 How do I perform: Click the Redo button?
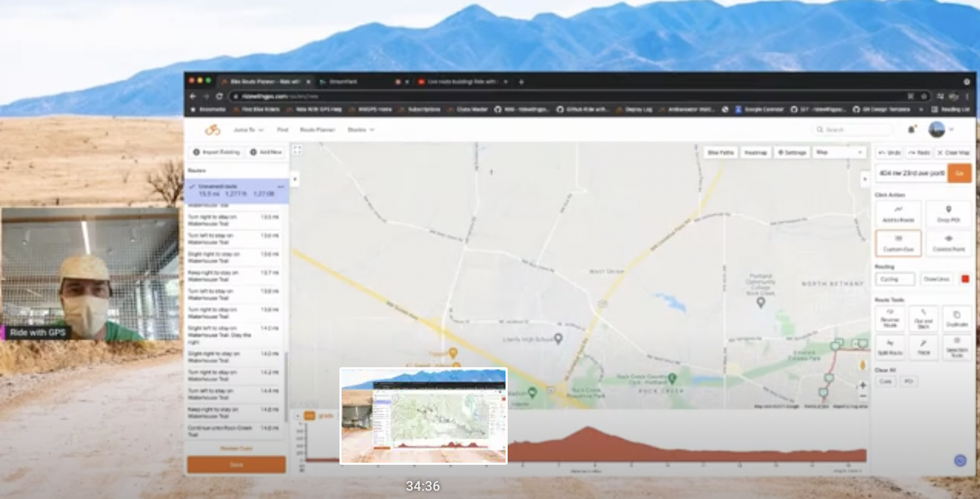919,153
